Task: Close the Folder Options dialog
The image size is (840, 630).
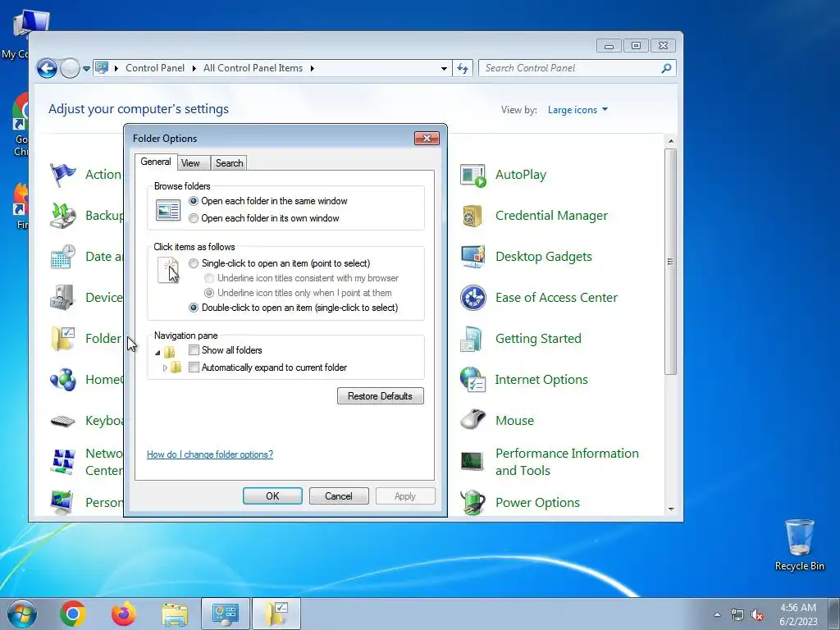Action: pos(427,138)
